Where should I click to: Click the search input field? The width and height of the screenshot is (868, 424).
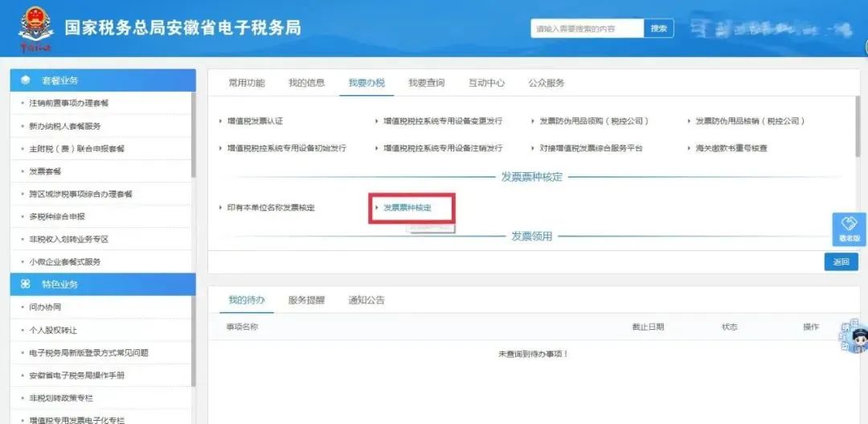click(587, 28)
